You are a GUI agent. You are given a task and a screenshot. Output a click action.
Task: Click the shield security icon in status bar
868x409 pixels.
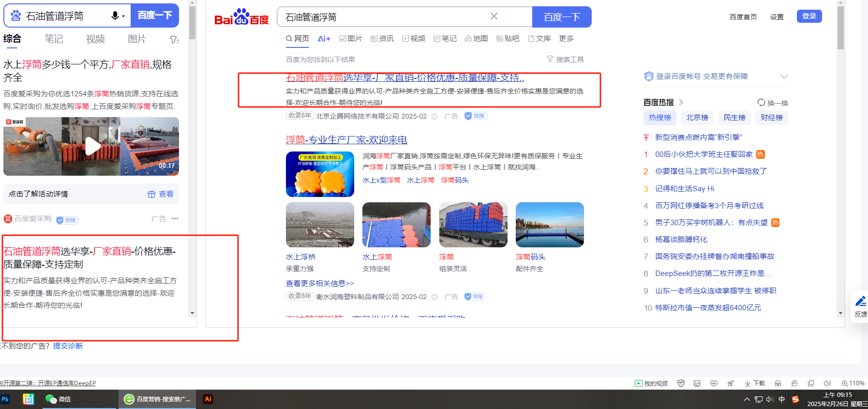[681, 383]
